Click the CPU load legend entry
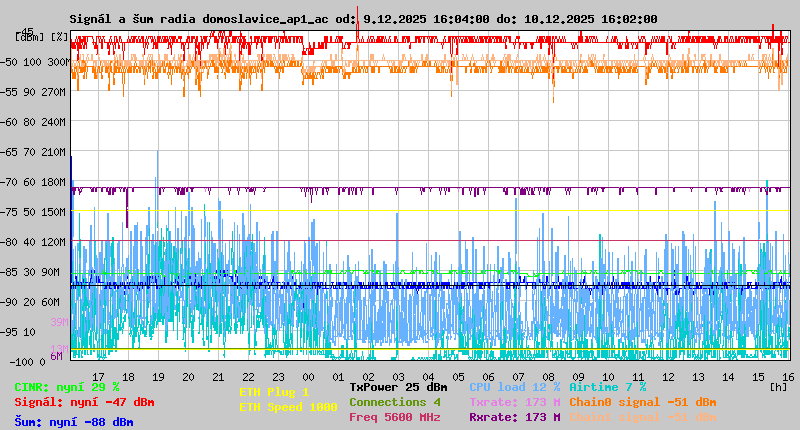Image resolution: width=800 pixels, height=430 pixels. [514, 387]
